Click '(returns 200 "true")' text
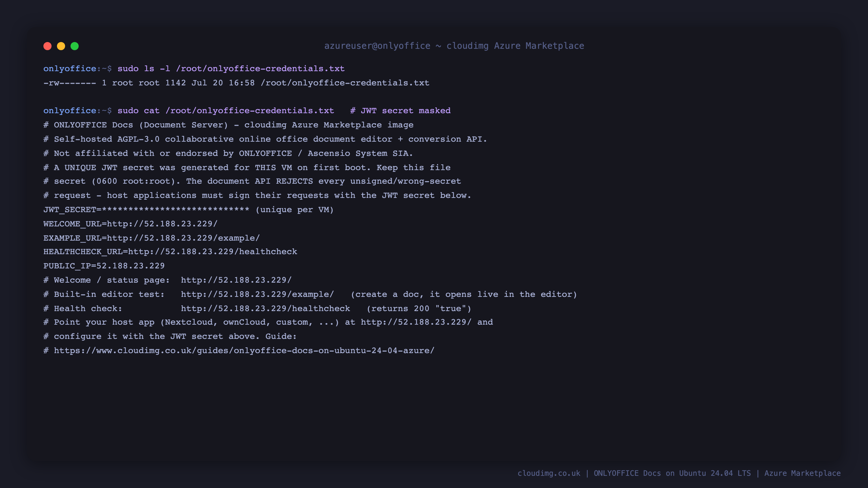Viewport: 868px width, 488px height. tap(419, 309)
